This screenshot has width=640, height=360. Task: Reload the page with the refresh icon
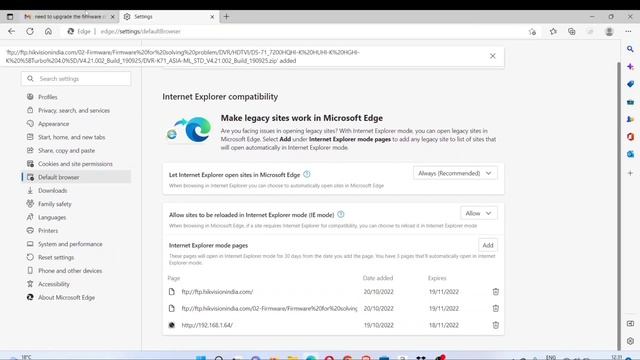[30, 31]
